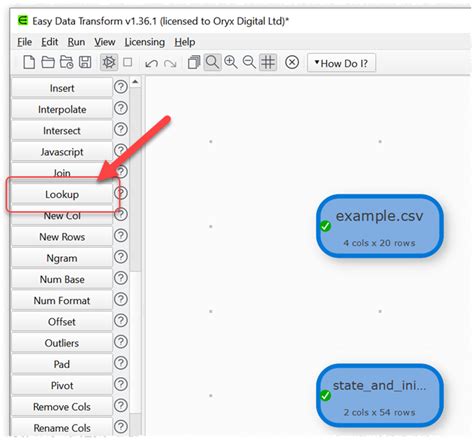This screenshot has width=474, height=440.
Task: Click the Intersect transform button
Action: tap(62, 131)
